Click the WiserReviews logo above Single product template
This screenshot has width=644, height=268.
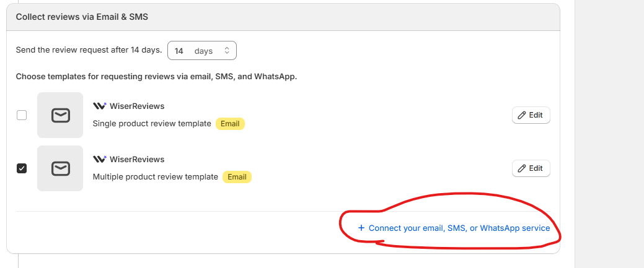click(99, 106)
